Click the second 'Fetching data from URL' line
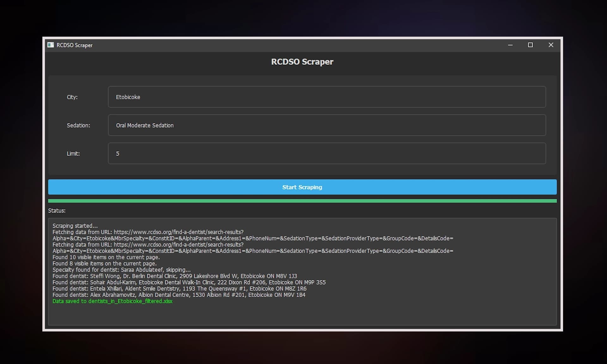607x364 pixels. pyautogui.click(x=148, y=245)
